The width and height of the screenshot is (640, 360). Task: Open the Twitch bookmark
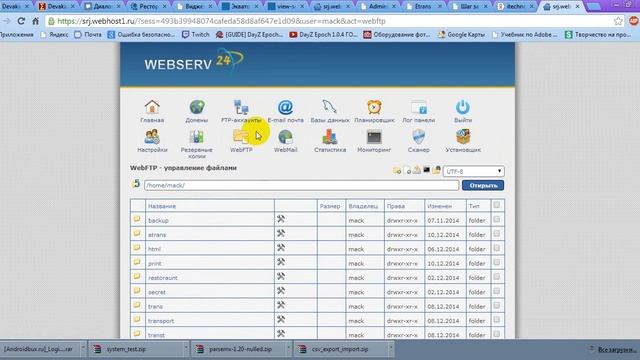pos(196,35)
